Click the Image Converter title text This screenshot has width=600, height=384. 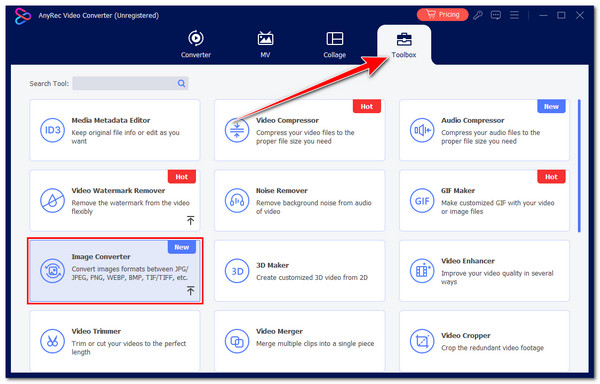coord(101,257)
